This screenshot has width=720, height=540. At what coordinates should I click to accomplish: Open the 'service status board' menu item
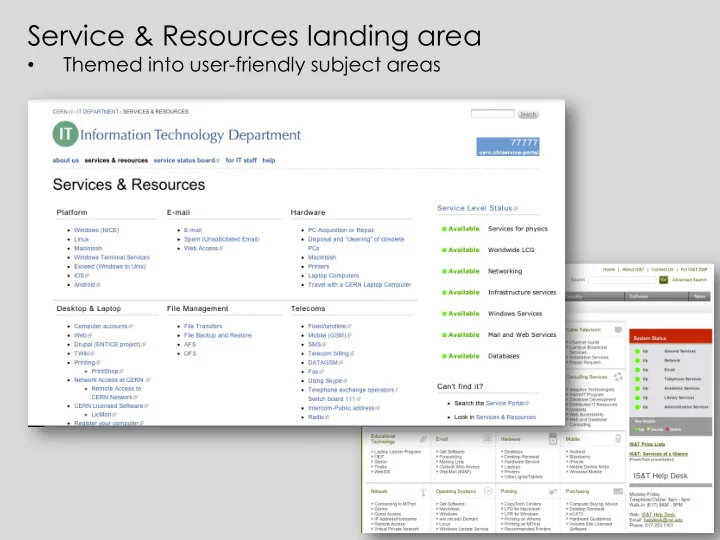pos(186,160)
